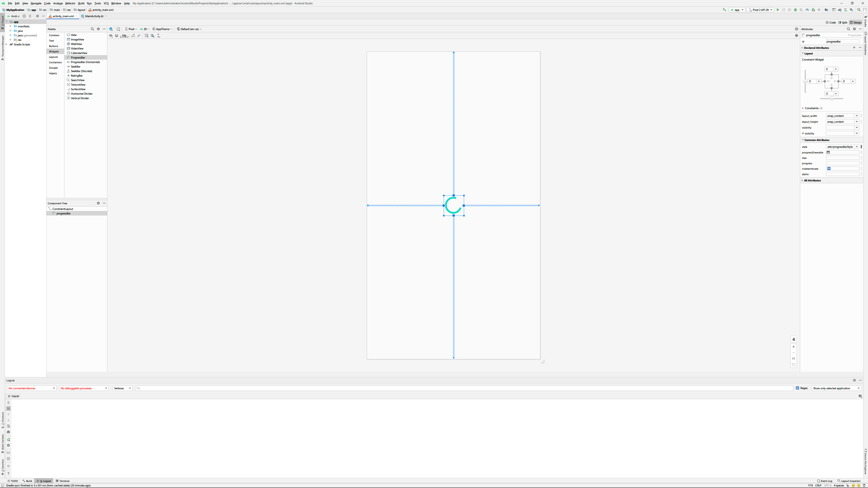Select the pan hand tool on canvas
The image size is (868, 488).
pyautogui.click(x=794, y=339)
